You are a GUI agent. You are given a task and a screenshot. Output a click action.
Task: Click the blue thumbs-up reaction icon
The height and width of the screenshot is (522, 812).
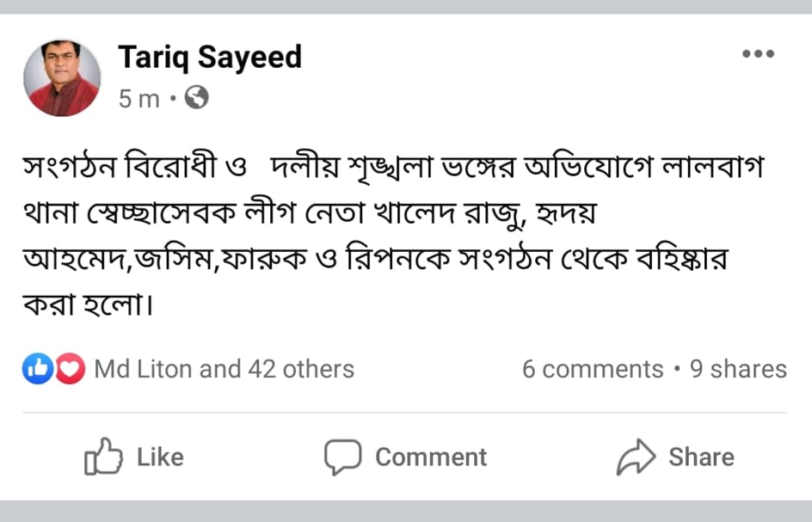(x=37, y=370)
